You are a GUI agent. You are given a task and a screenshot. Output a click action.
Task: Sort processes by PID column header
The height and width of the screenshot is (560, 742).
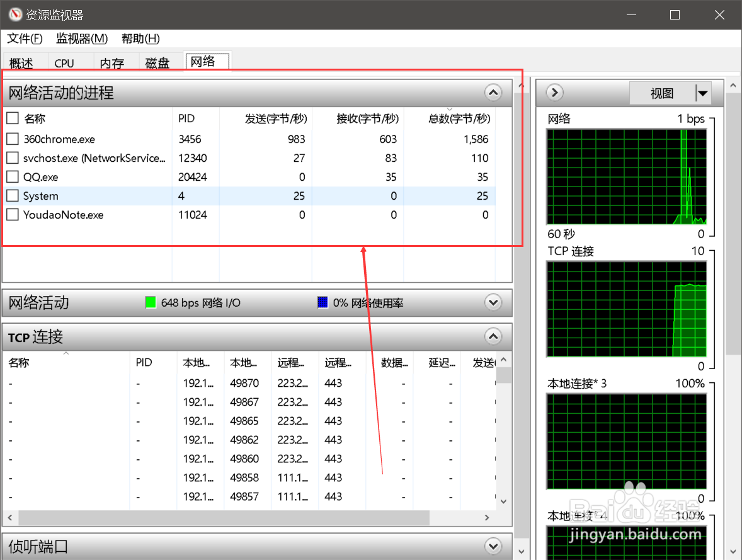tap(196, 118)
